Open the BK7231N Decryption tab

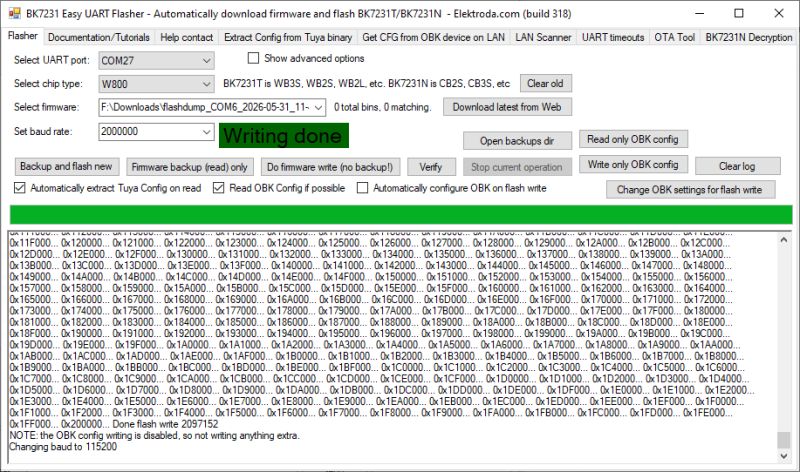pyautogui.click(x=748, y=37)
